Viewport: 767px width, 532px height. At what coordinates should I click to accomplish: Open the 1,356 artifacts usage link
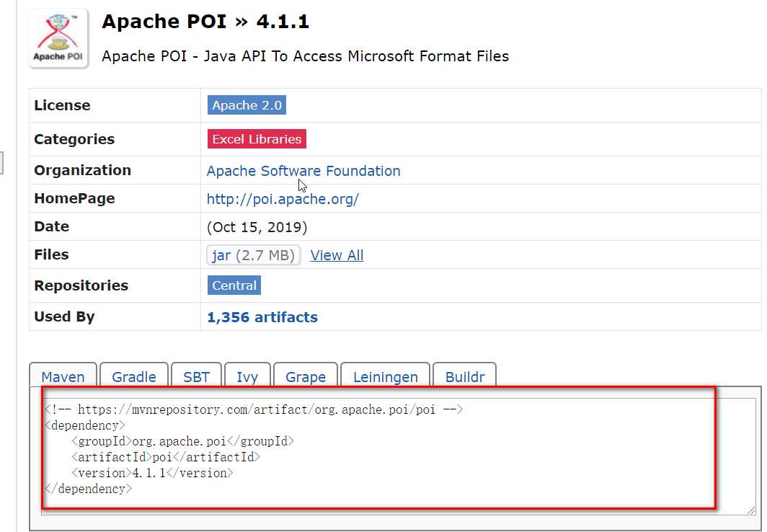[x=262, y=317]
